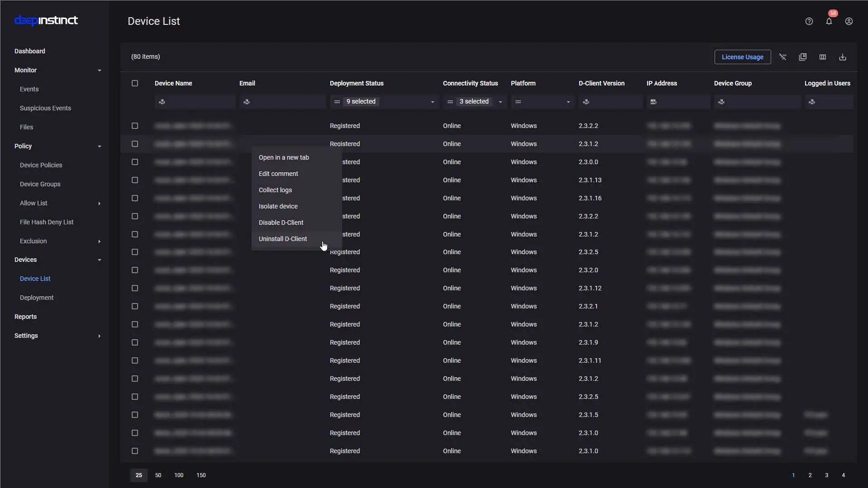Tick the checkbox for version 2.3.2.1 row
This screenshot has height=488, width=868.
135,306
